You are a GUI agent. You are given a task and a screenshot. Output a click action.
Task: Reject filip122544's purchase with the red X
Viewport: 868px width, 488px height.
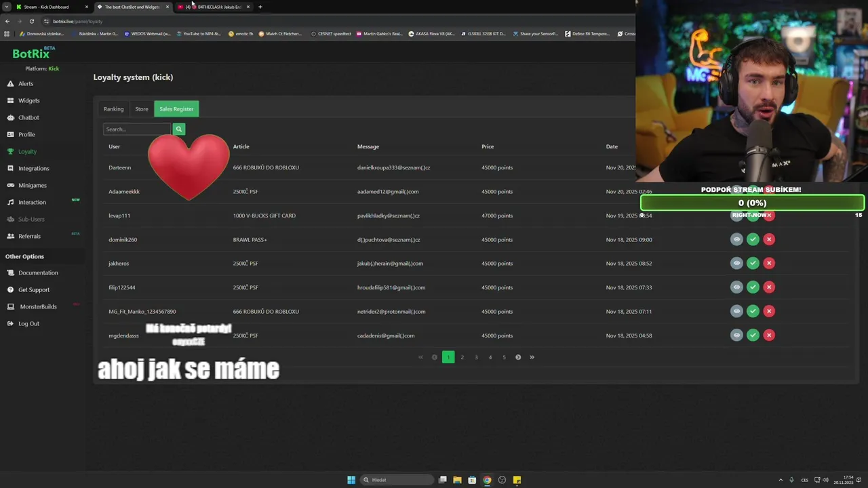(x=769, y=287)
